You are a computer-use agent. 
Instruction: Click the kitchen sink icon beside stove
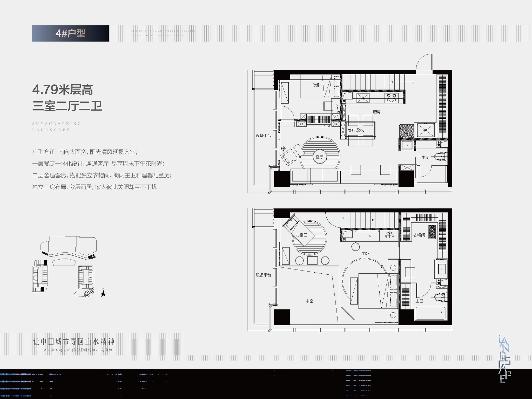[363, 98]
